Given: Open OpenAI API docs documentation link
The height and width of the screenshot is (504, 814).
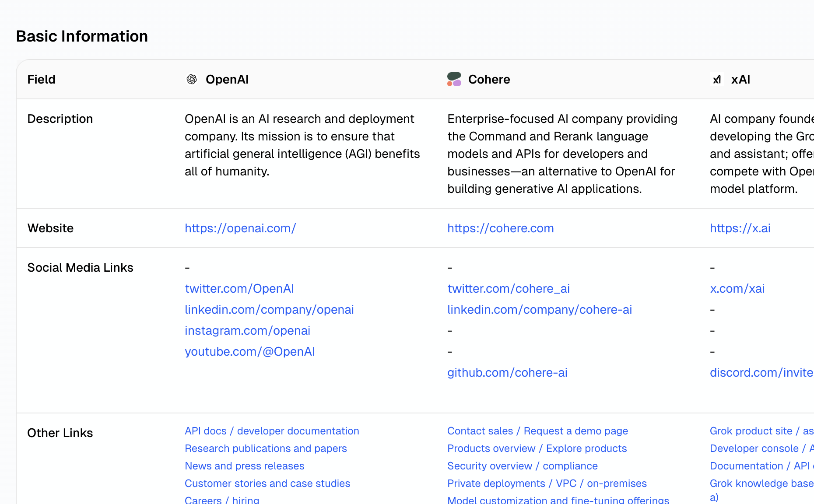Looking at the screenshot, I should (272, 431).
